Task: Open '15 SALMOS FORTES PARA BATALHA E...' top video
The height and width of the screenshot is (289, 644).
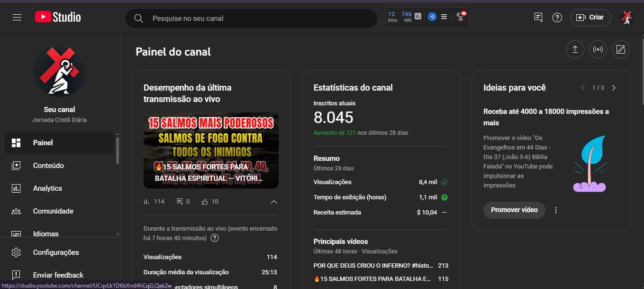Action: click(x=372, y=279)
